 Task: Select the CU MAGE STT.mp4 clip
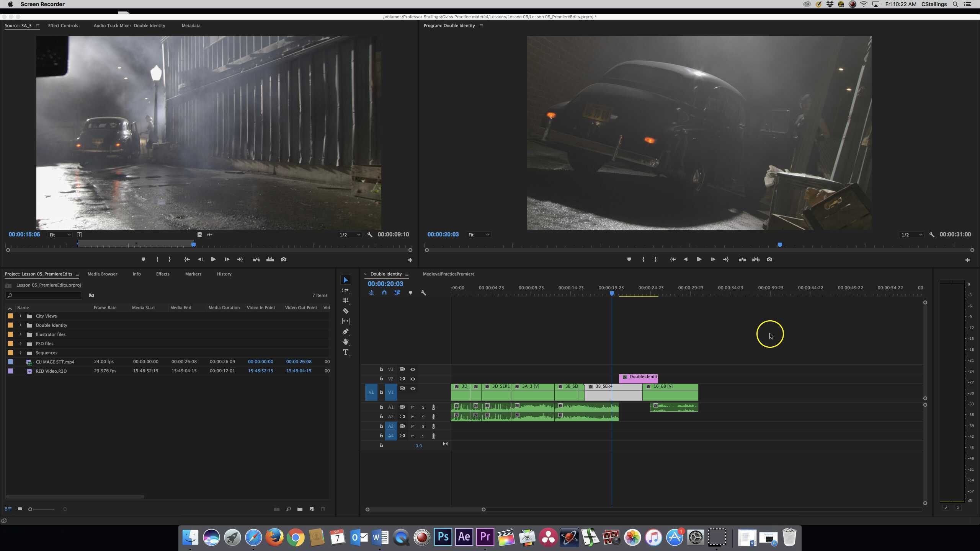pos(55,362)
